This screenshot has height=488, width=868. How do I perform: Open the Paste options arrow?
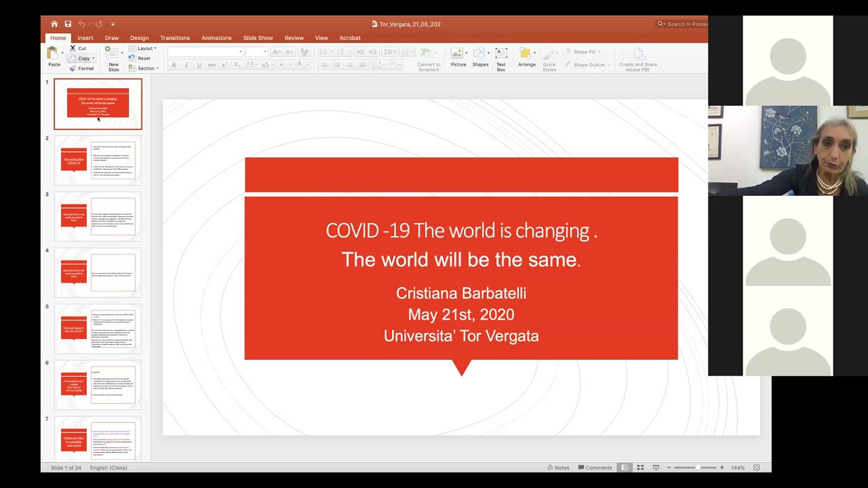pos(62,53)
